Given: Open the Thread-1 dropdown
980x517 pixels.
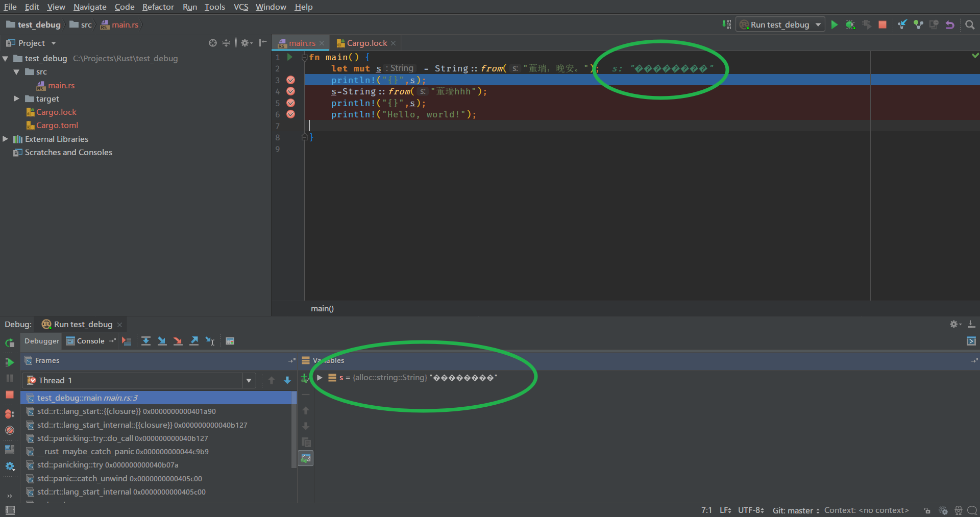Looking at the screenshot, I should pos(249,380).
